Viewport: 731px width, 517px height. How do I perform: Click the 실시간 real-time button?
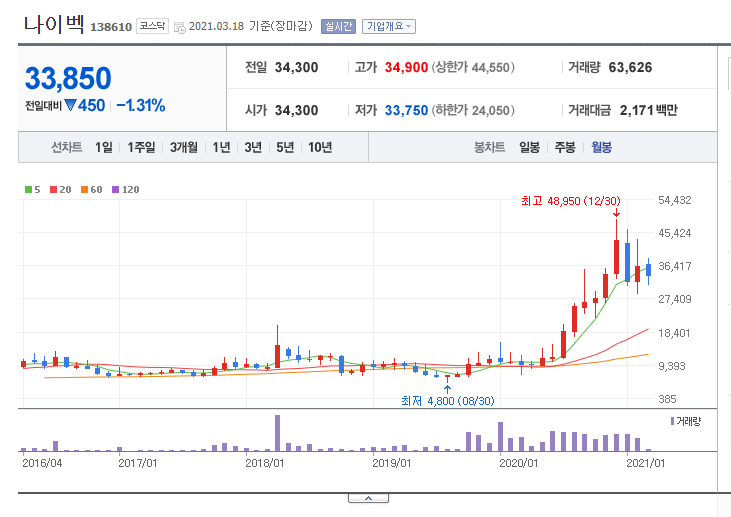338,27
